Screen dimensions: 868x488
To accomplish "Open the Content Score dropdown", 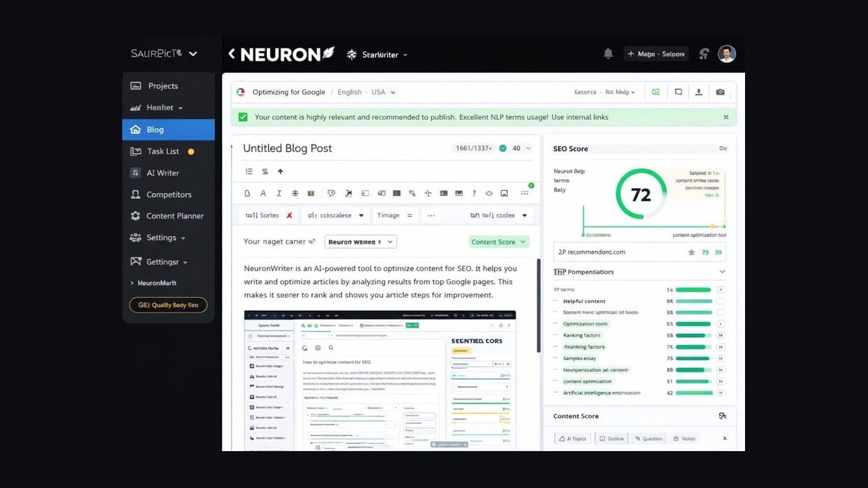I will coord(499,241).
